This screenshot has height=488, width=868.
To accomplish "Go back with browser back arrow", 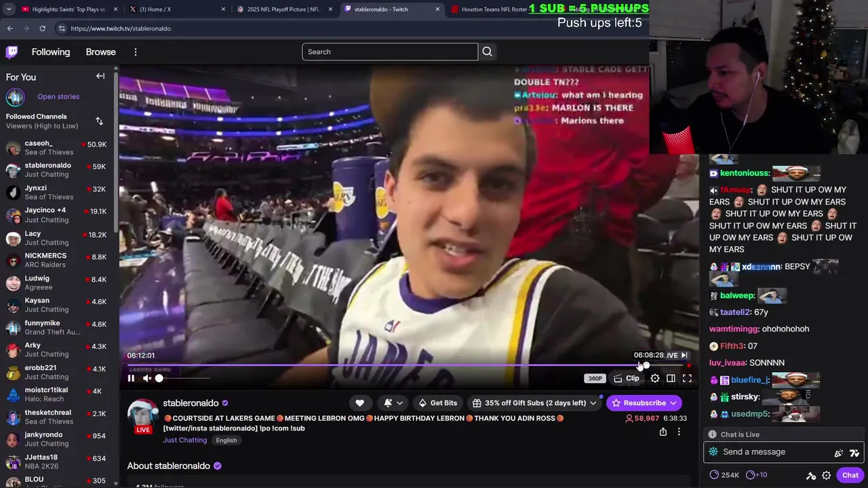I will coord(9,28).
